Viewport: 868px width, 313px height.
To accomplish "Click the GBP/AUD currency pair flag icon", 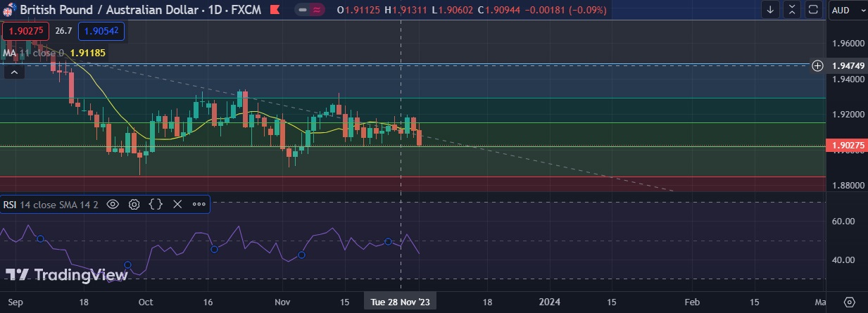I will pos(9,10).
